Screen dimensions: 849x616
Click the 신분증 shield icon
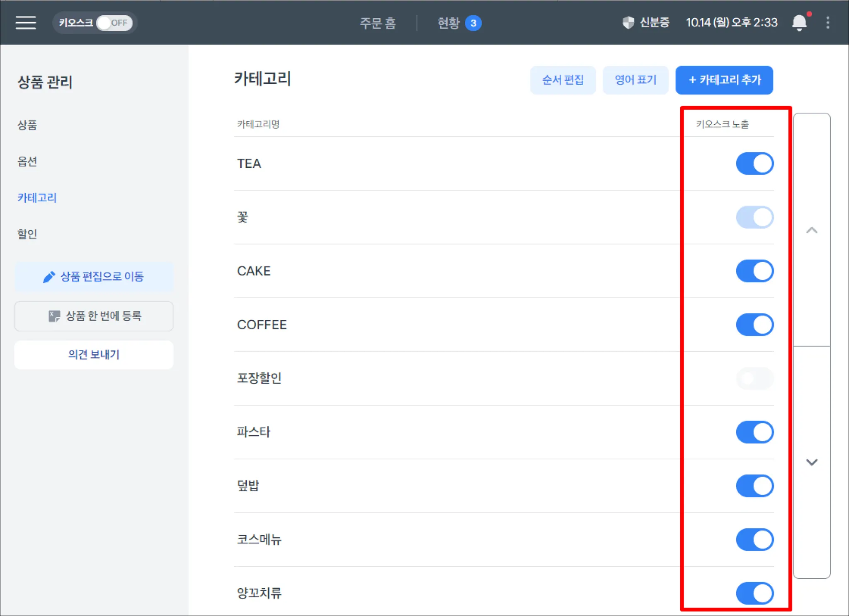point(628,22)
